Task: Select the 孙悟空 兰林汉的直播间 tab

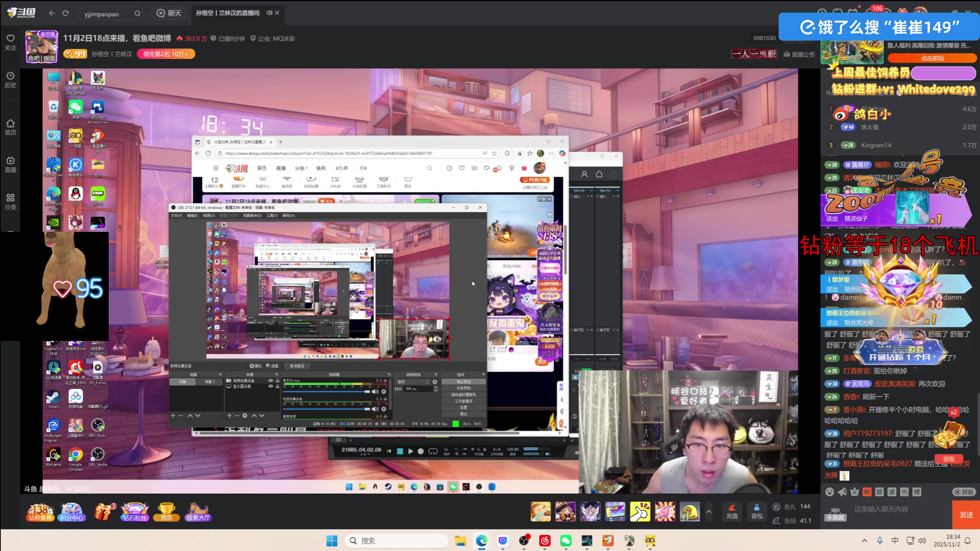Action: click(227, 13)
